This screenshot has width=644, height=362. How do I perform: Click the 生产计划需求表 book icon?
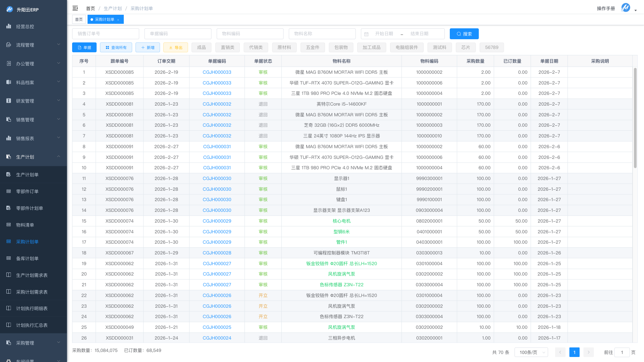pos(9,275)
